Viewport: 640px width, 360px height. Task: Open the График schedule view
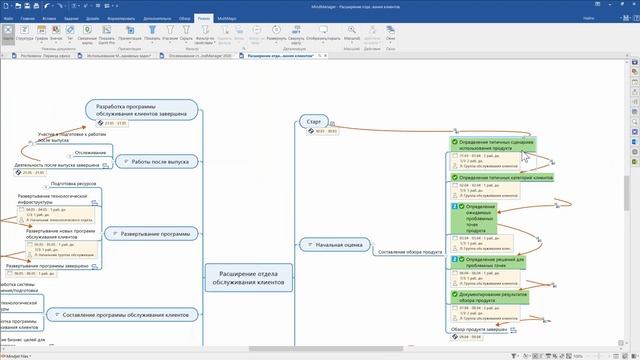(x=41, y=33)
